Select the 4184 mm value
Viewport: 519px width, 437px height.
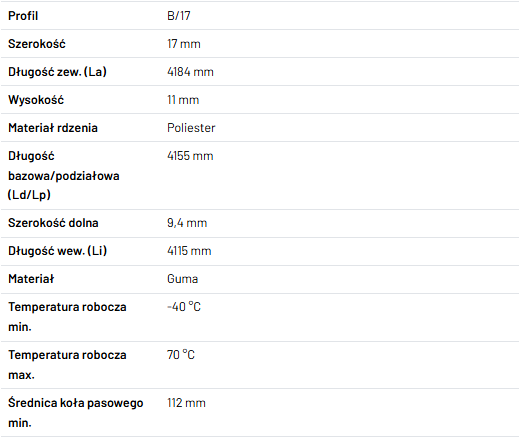coord(190,72)
